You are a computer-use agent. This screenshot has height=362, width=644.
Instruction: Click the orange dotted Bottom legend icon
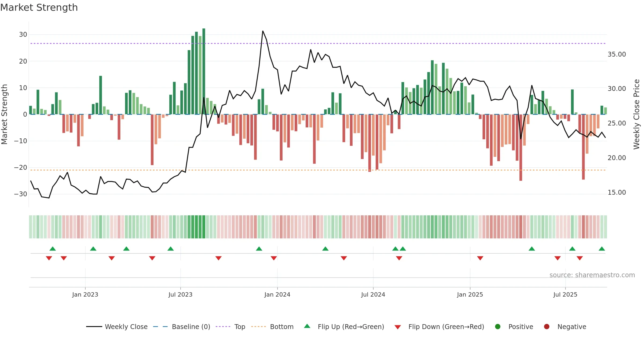tap(258, 327)
